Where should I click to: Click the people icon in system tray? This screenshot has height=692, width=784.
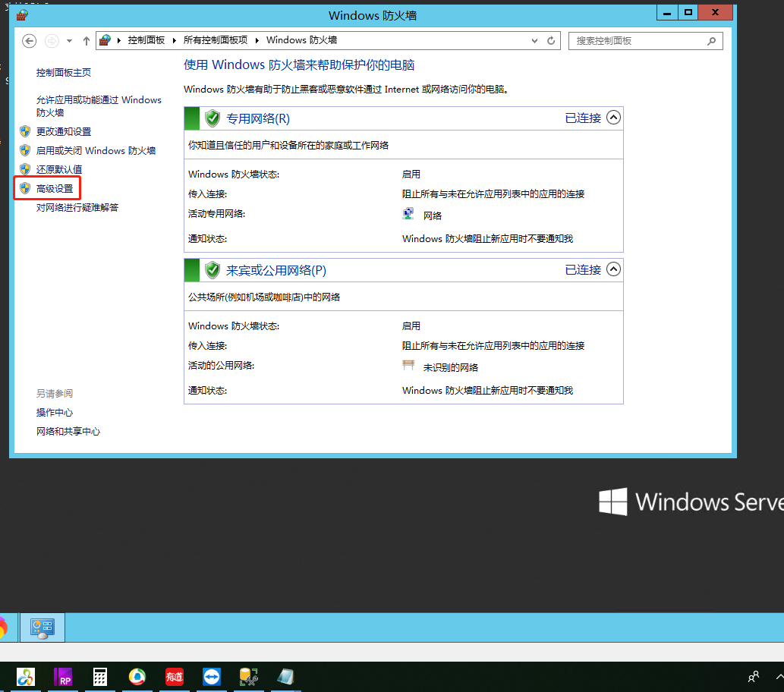click(x=754, y=677)
